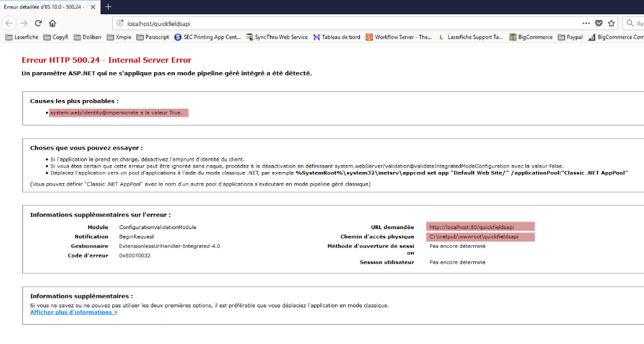Viewport: 644px width, 344px height.
Task: Open SyncThru Web Service bookmark
Action: coord(277,37)
